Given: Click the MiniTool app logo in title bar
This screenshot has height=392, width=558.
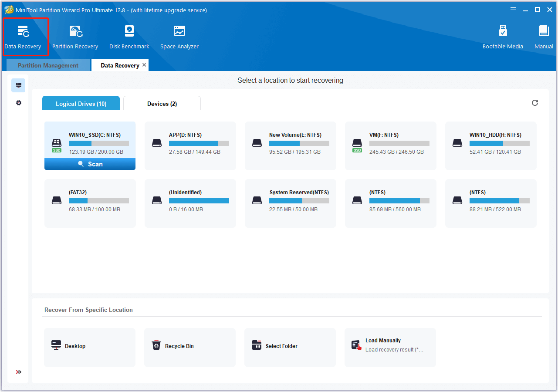Looking at the screenshot, I should point(9,10).
